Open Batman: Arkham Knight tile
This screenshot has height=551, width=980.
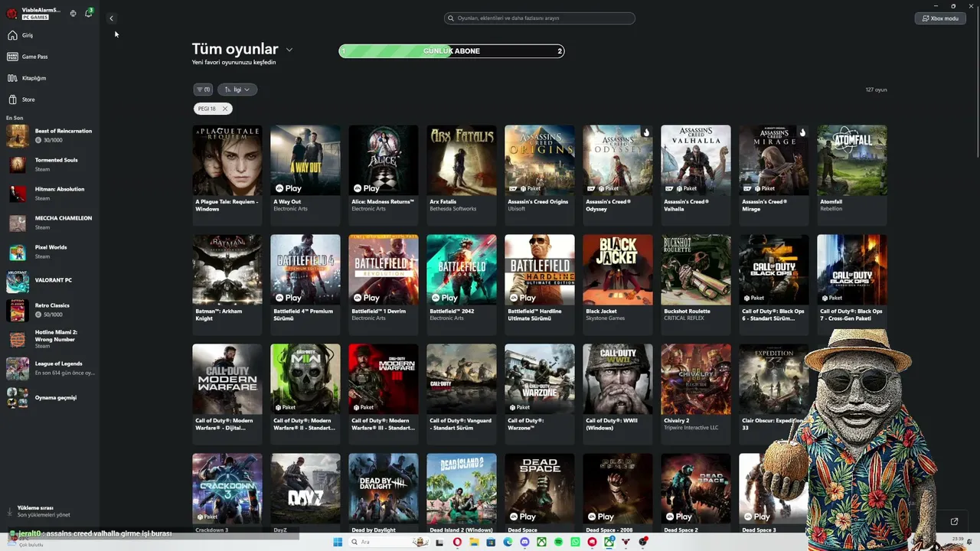(227, 285)
